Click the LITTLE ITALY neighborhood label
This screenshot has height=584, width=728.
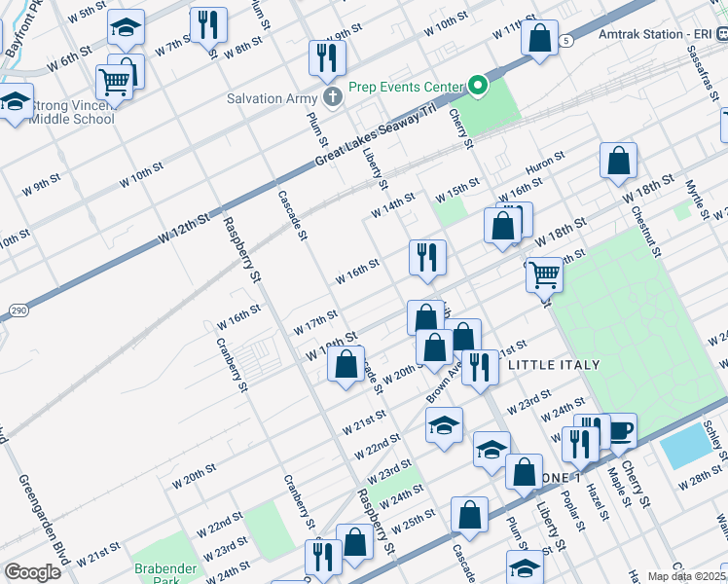point(554,365)
